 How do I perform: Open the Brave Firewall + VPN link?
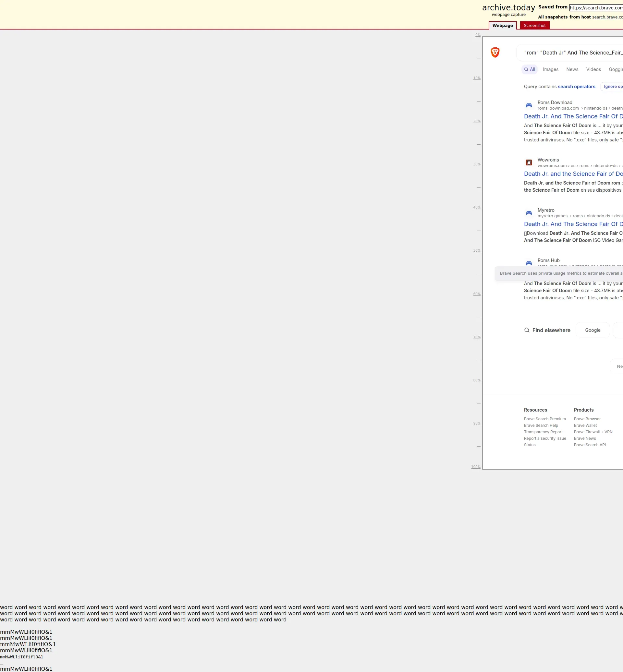tap(593, 432)
